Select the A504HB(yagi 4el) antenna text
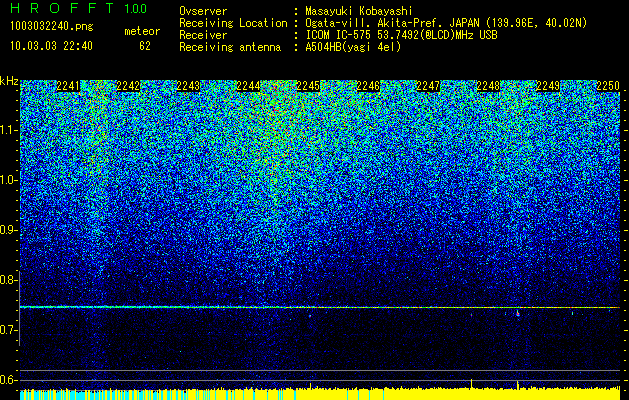Image resolution: width=629 pixels, height=400 pixels. pyautogui.click(x=353, y=47)
